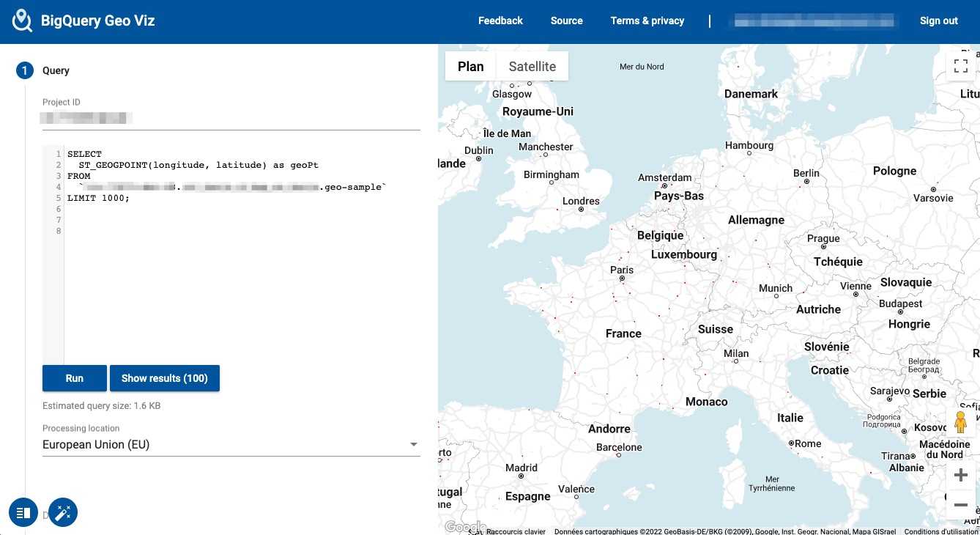Click the Feedback menu item
This screenshot has width=980, height=535.
click(500, 21)
